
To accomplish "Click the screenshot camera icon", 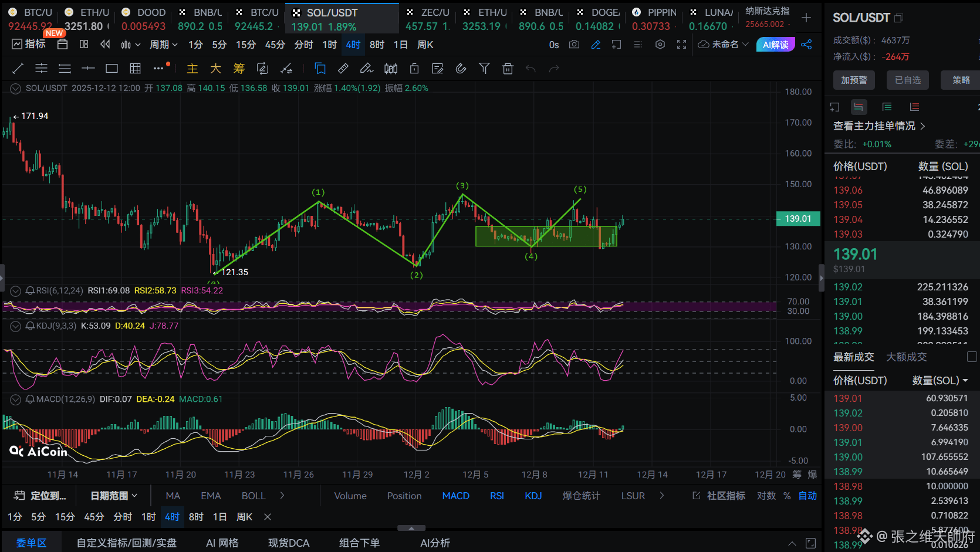I will pyautogui.click(x=575, y=45).
